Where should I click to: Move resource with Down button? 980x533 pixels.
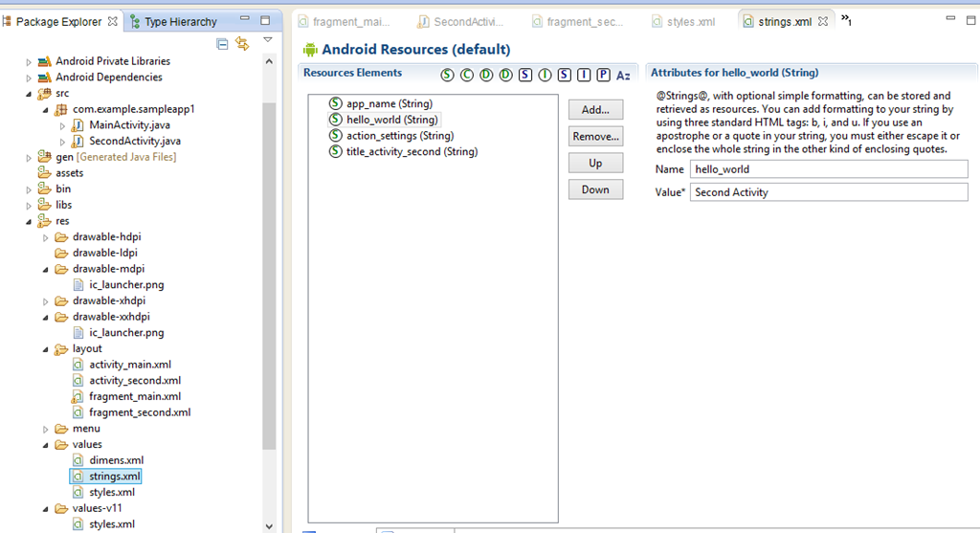tap(595, 189)
